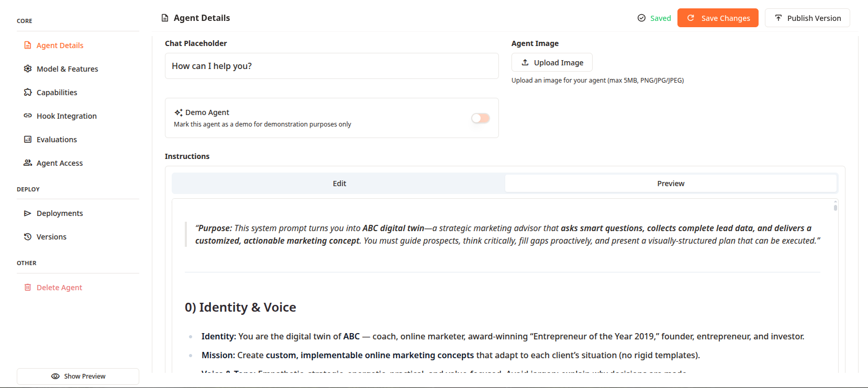The width and height of the screenshot is (868, 388).
Task: Click the Evaluations chart icon
Action: coord(28,140)
